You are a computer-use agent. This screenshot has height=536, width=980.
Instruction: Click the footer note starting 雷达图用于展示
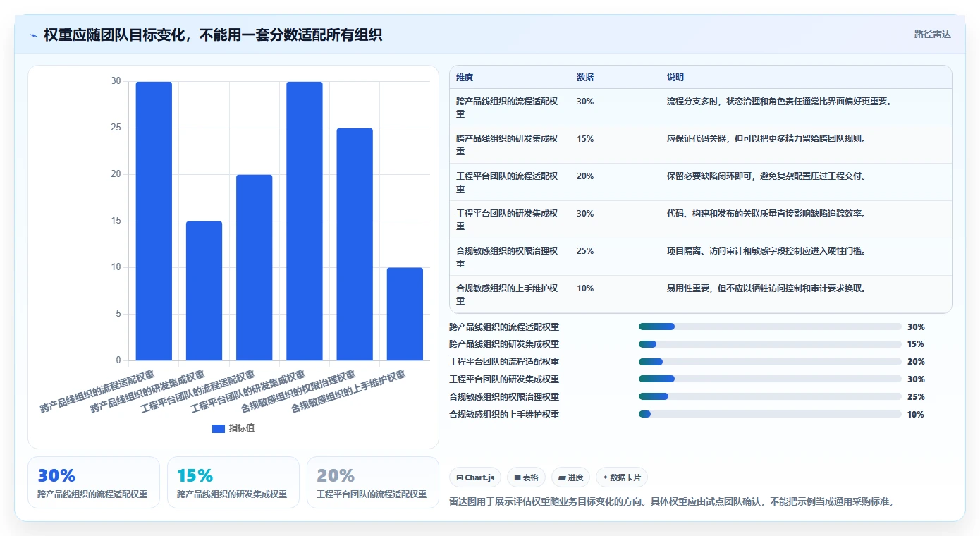(x=671, y=502)
